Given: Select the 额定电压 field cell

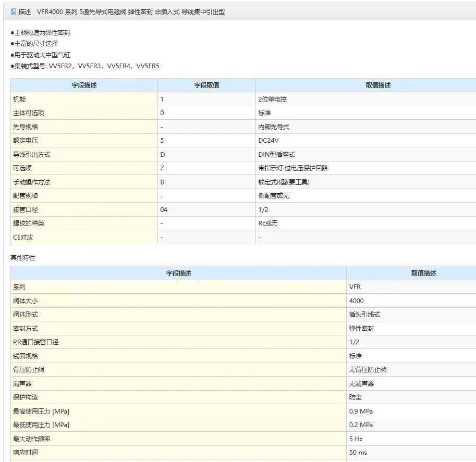Looking at the screenshot, I should [84, 141].
